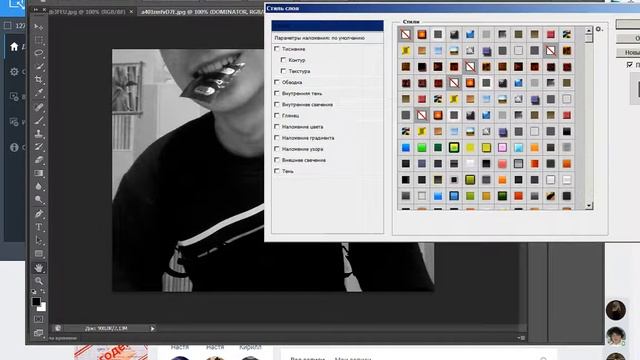Collapse toolbar with double-arrow icon
This screenshot has height=360, width=640.
pos(36,9)
